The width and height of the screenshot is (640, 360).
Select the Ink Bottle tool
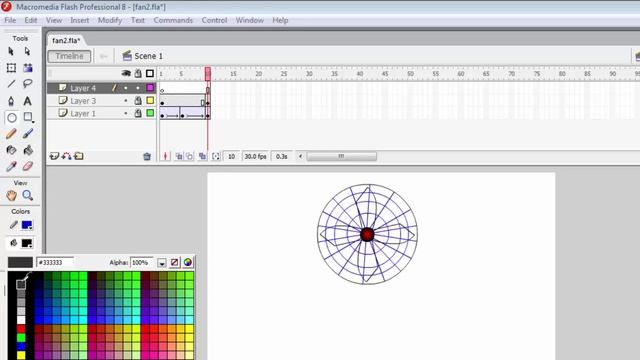(x=11, y=150)
